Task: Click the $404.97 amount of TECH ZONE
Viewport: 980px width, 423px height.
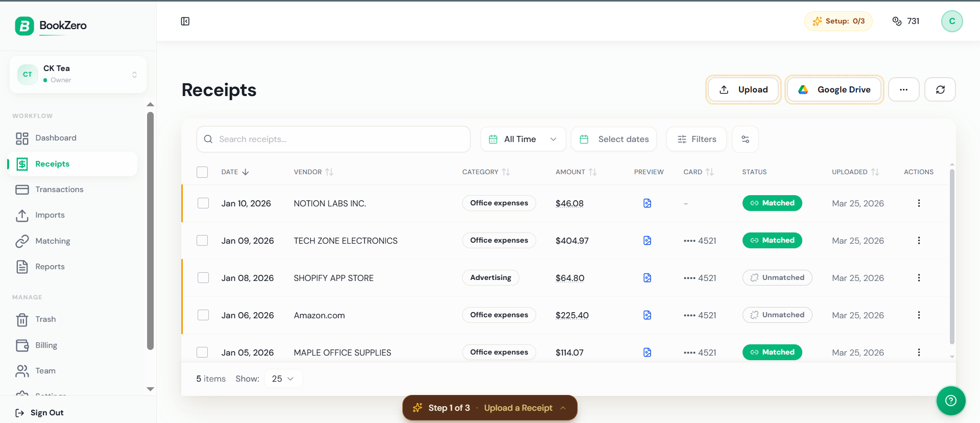Action: 572,241
